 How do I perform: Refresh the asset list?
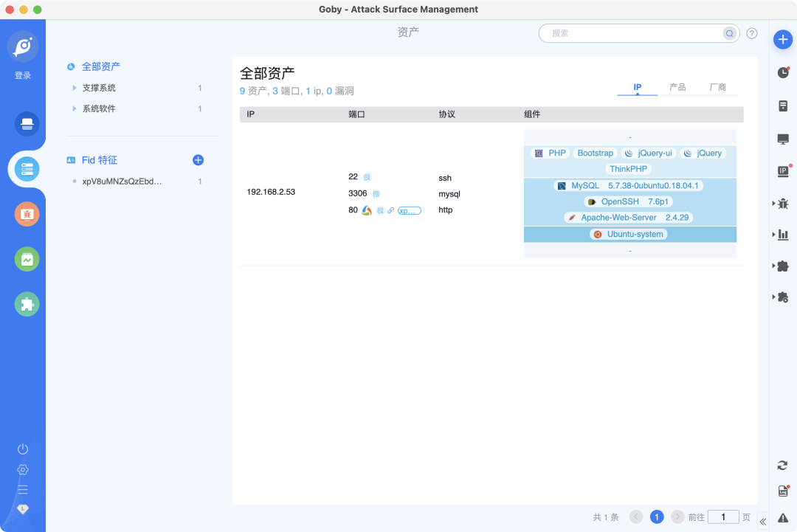click(x=783, y=466)
